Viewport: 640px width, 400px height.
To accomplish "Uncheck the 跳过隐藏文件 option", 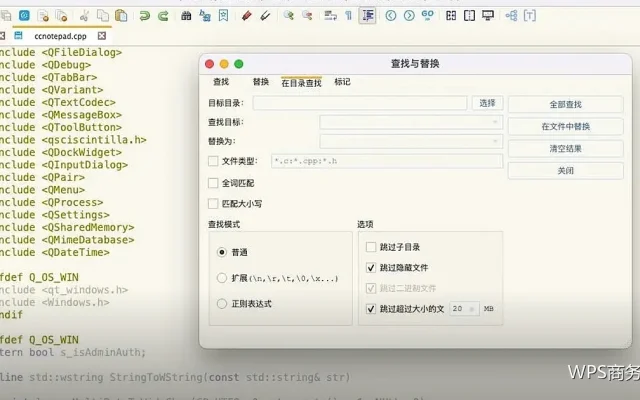I will tap(371, 268).
